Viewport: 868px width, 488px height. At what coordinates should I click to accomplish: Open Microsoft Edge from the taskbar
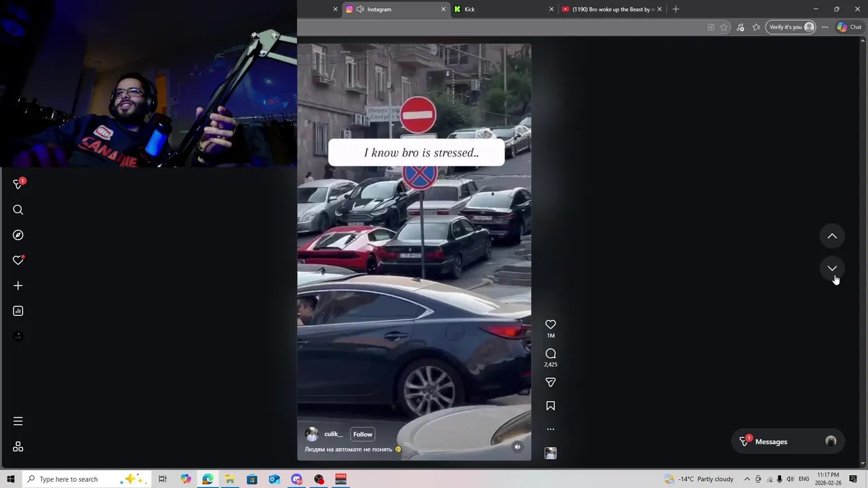tap(208, 479)
